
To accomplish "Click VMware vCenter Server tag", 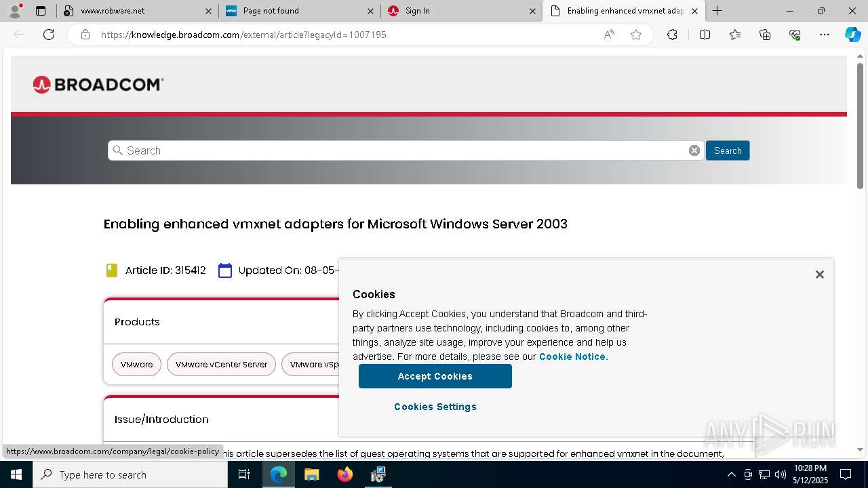I will click(222, 365).
